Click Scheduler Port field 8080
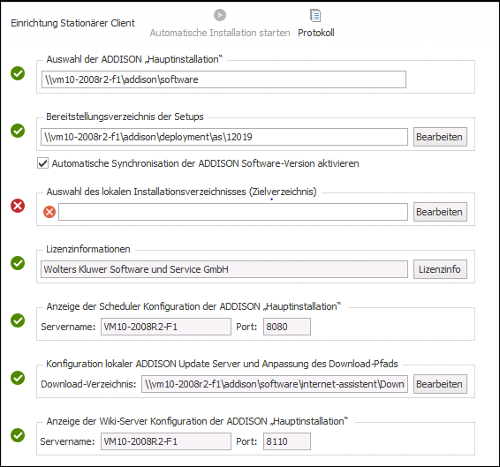The image size is (500, 467). pos(287,327)
